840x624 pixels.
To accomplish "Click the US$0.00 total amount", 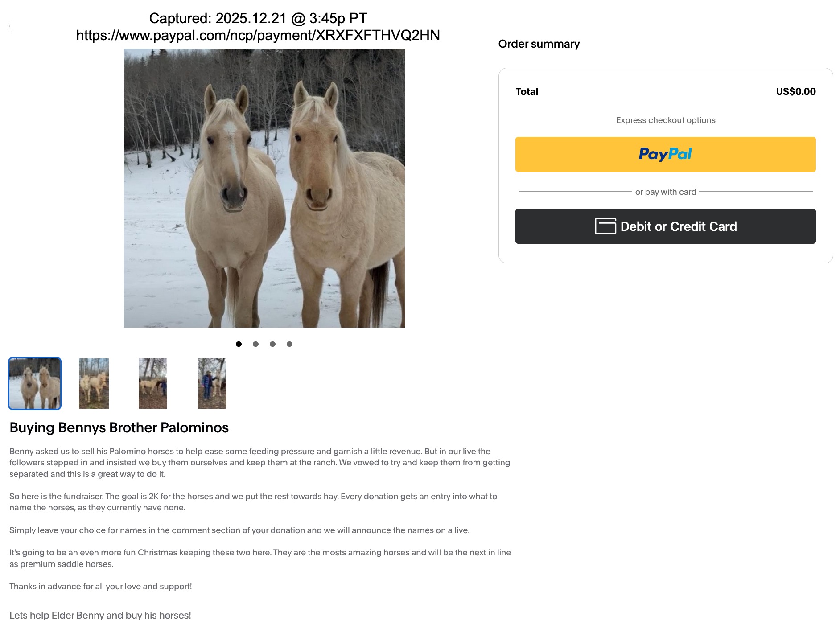I will (796, 91).
